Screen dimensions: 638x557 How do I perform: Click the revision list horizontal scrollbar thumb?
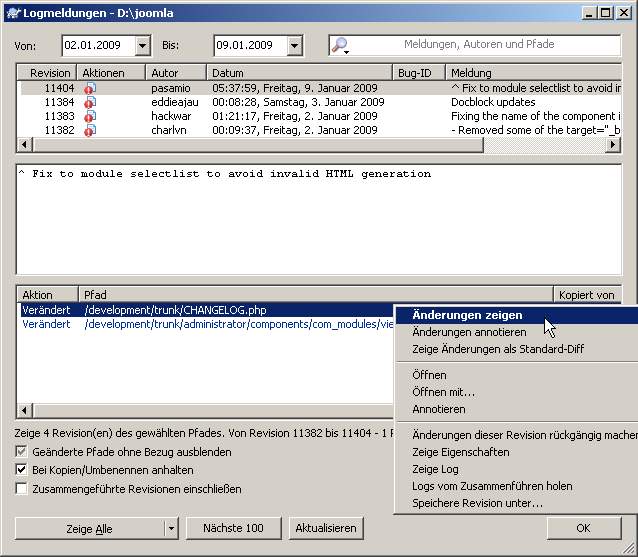click(x=258, y=144)
